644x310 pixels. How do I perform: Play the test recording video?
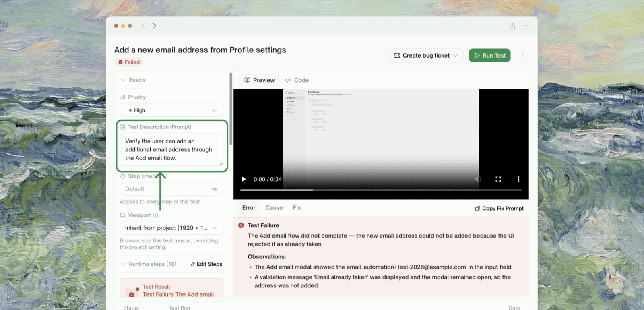[244, 179]
